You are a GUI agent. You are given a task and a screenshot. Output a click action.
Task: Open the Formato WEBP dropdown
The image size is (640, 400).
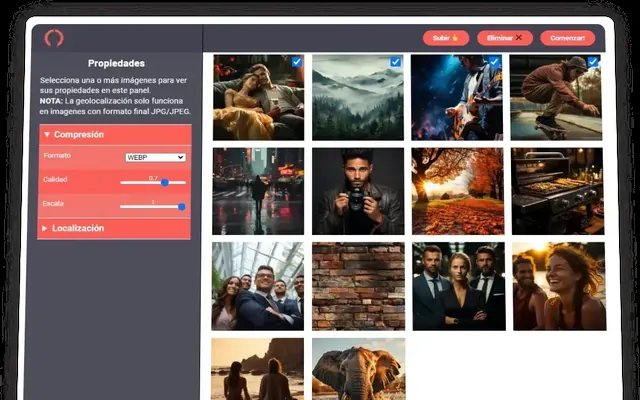(x=155, y=158)
